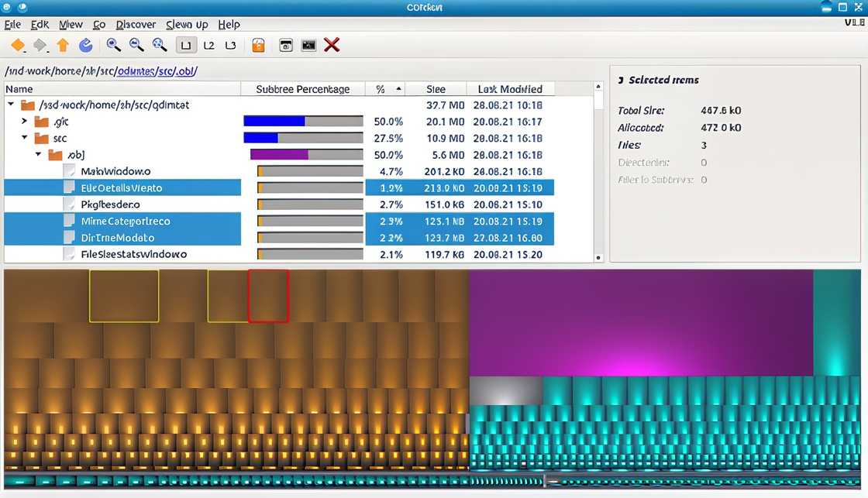This screenshot has width=868, height=498.
Task: Sort by the Subtree Percentage column header
Action: click(302, 89)
